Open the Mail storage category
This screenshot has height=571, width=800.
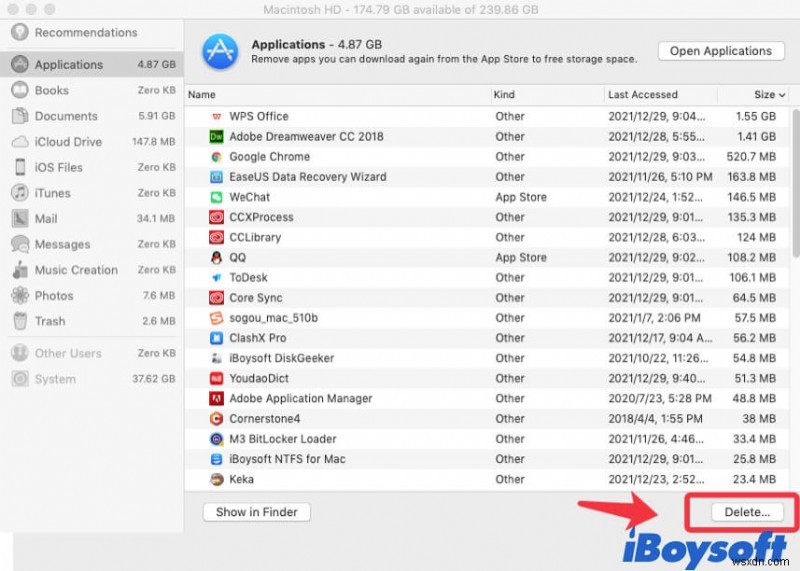(92, 218)
